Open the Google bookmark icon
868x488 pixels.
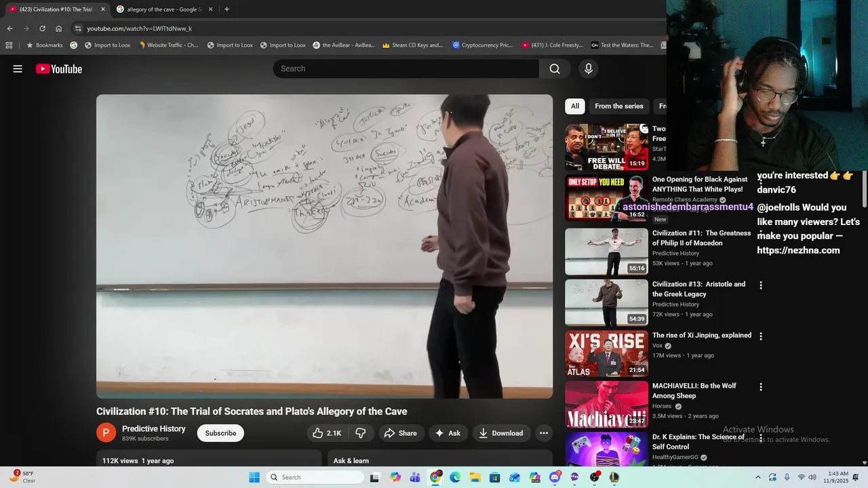pos(74,45)
